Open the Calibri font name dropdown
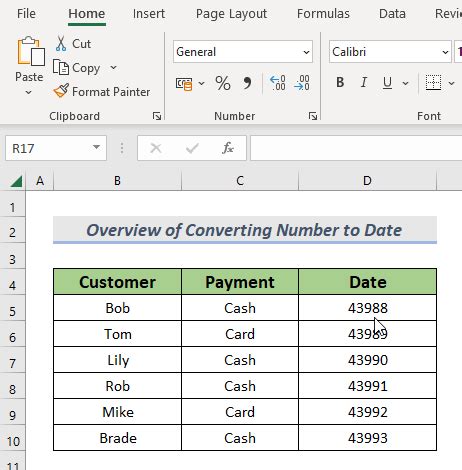The width and height of the screenshot is (462, 470). pyautogui.click(x=445, y=52)
